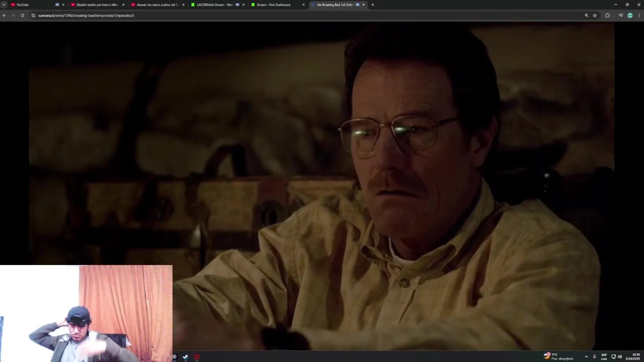644x362 pixels.
Task: Close the Breaking Bad 1x3 tab
Action: pyautogui.click(x=363, y=5)
